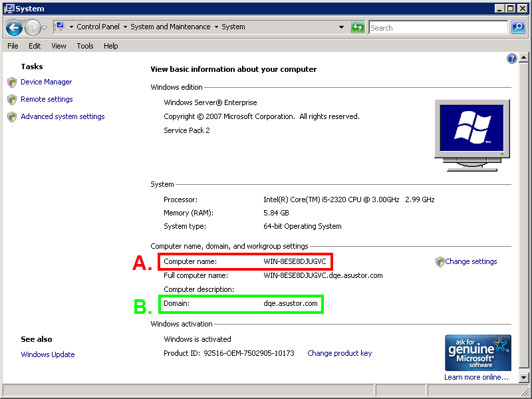Open the Edit menu
The image size is (532, 399).
pos(35,46)
